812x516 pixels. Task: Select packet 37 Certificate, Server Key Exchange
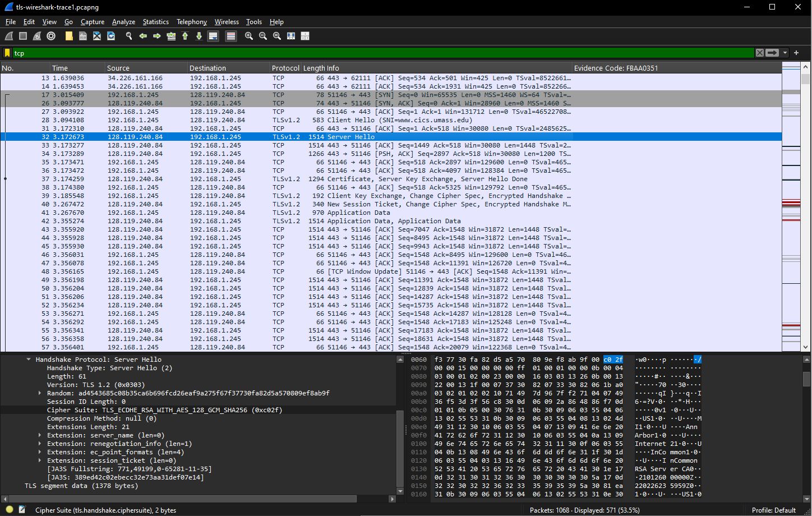[x=391, y=179]
